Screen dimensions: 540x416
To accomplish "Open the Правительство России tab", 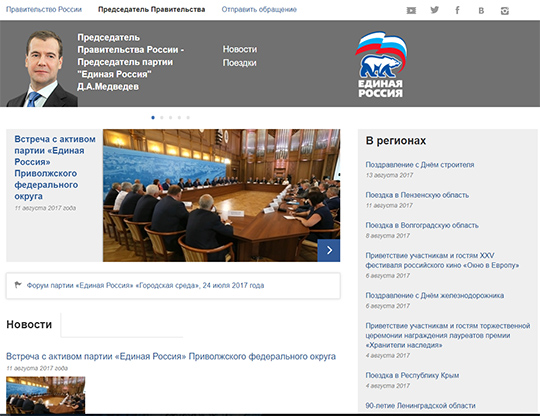I will tap(44, 9).
